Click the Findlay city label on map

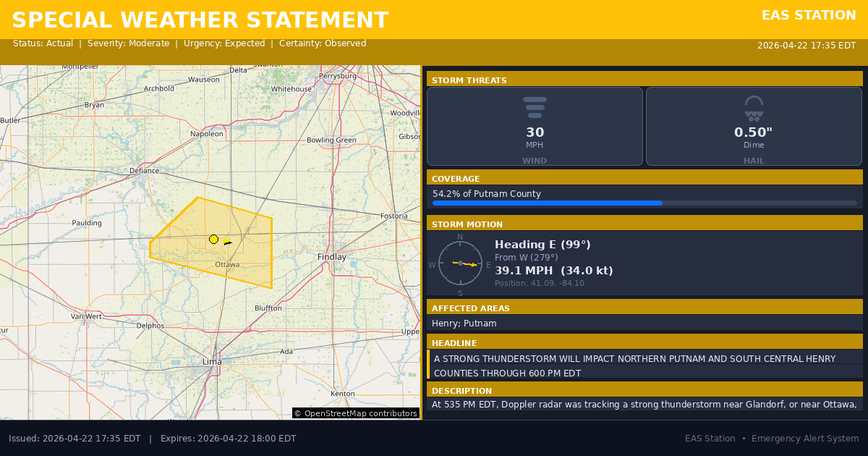click(332, 257)
